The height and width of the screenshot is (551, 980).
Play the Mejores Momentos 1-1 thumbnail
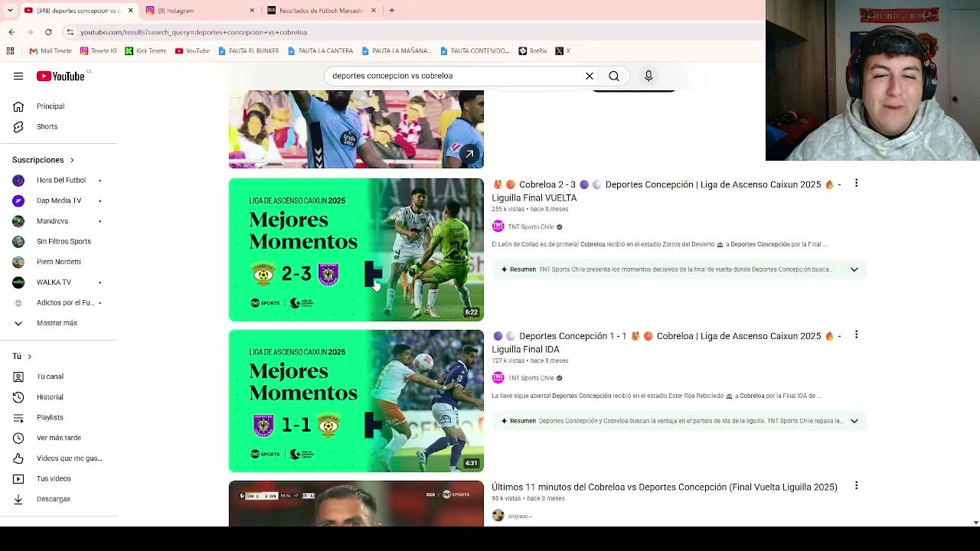[356, 401]
